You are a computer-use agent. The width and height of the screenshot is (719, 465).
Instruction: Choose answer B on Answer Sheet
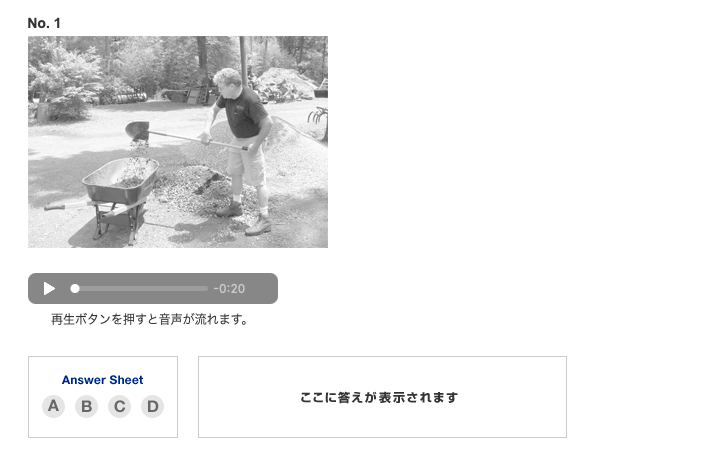[86, 406]
